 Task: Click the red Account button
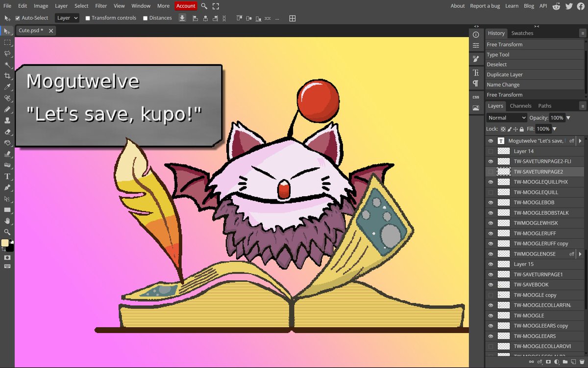tap(186, 6)
